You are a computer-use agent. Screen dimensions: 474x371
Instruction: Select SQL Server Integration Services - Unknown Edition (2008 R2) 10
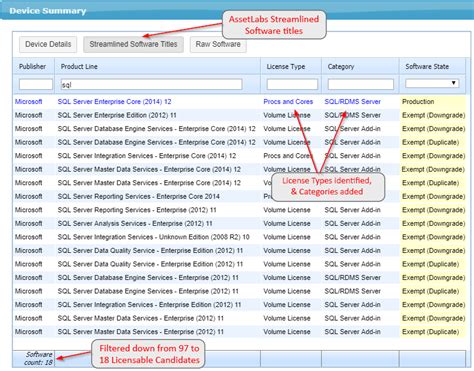153,237
